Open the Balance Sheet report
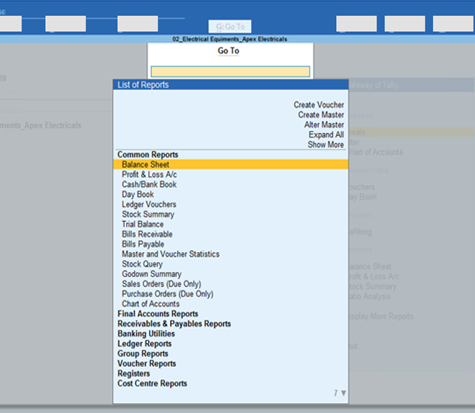 point(231,164)
